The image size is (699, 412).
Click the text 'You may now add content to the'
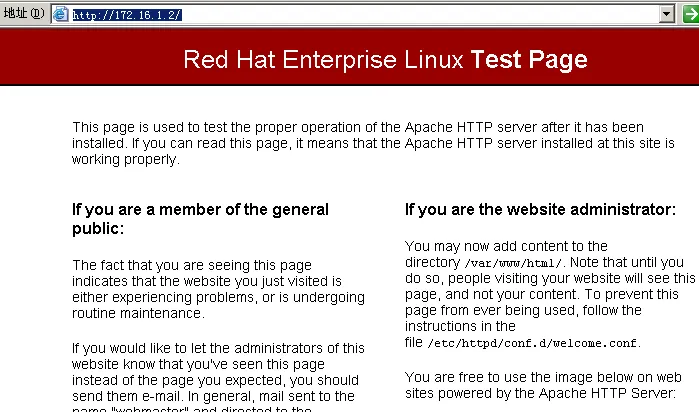pos(506,246)
